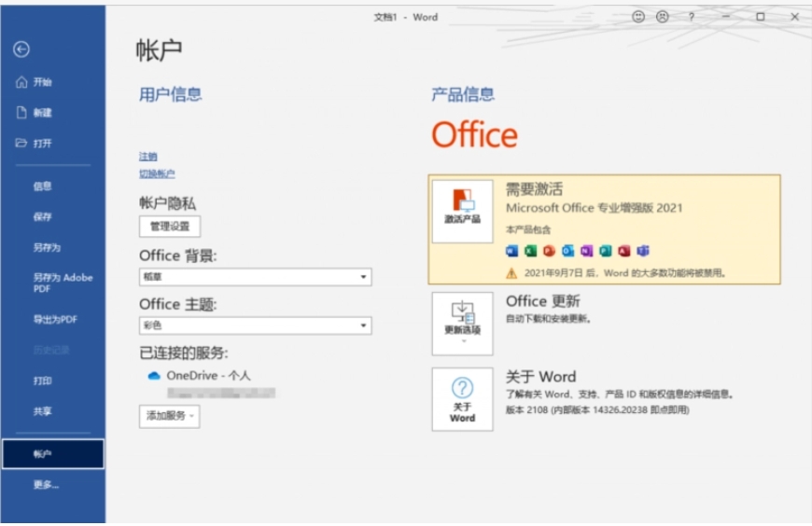Click the '已连接的服务:' label

tap(183, 353)
